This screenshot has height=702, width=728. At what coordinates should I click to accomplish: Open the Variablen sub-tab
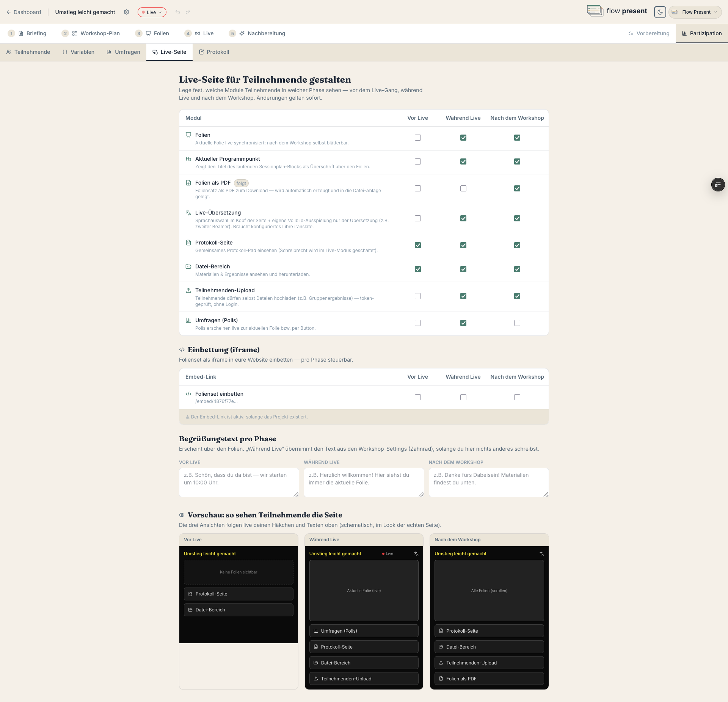click(78, 52)
